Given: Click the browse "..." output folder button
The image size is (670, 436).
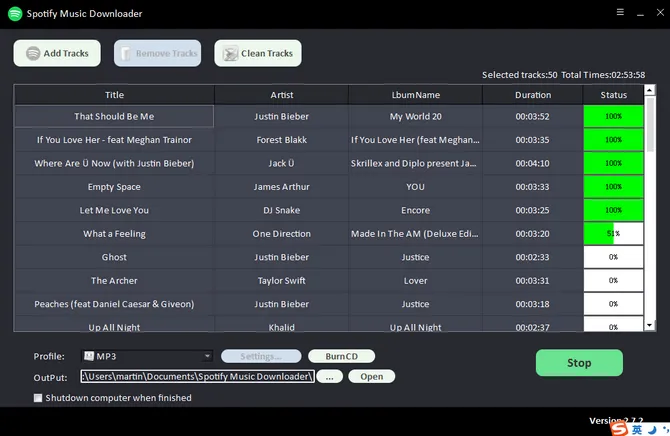Looking at the screenshot, I should (329, 377).
